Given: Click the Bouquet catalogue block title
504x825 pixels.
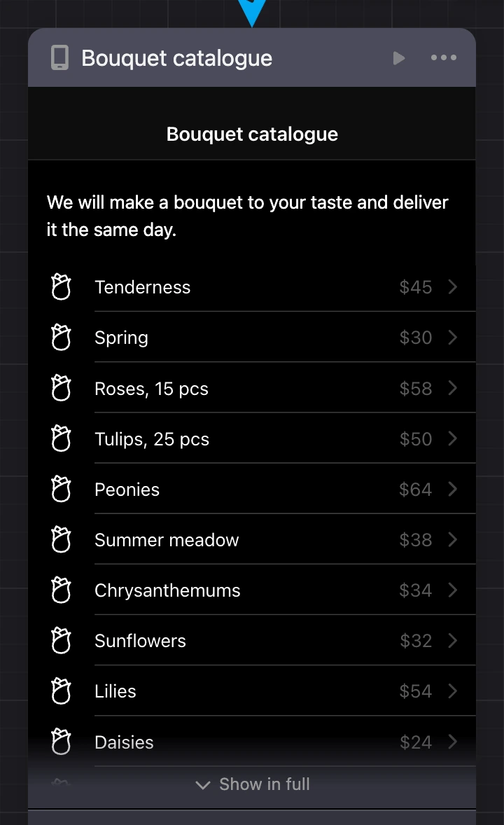Looking at the screenshot, I should [x=177, y=58].
